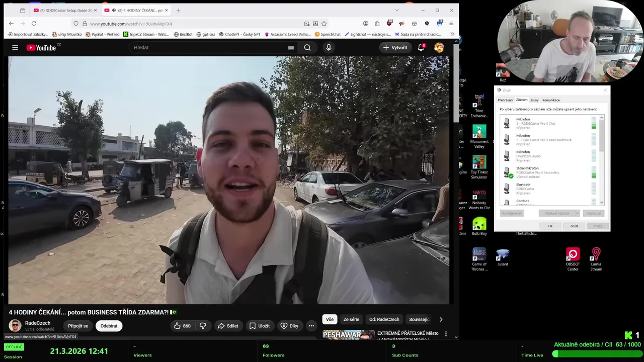Image resolution: width=644 pixels, height=362 pixels.
Task: Select Mikrofon RODECaster Pro II Chat device
Action: point(549,123)
